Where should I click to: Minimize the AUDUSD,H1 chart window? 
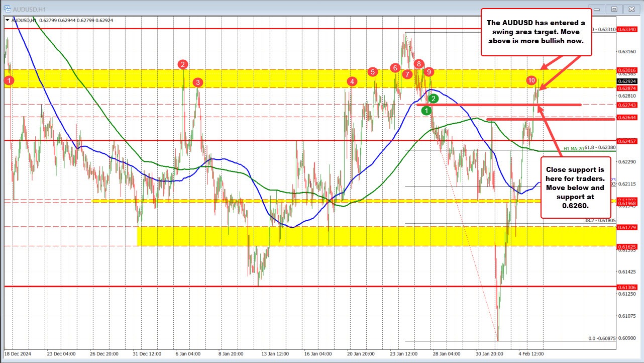(596, 8)
